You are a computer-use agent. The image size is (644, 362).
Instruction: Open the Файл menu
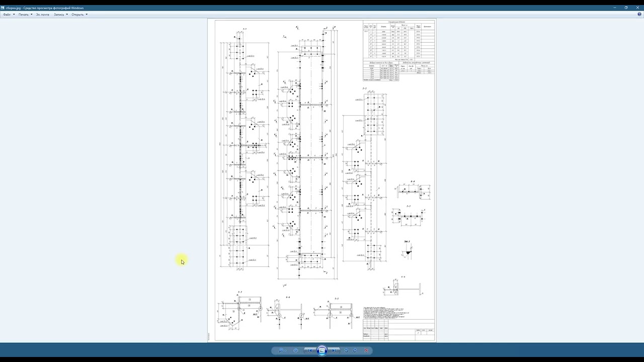pos(9,15)
